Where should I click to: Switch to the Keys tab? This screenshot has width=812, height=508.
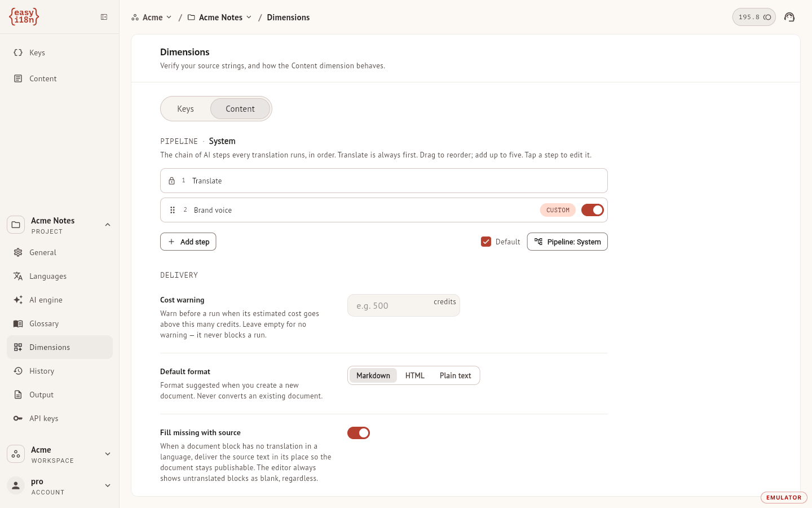(x=186, y=109)
